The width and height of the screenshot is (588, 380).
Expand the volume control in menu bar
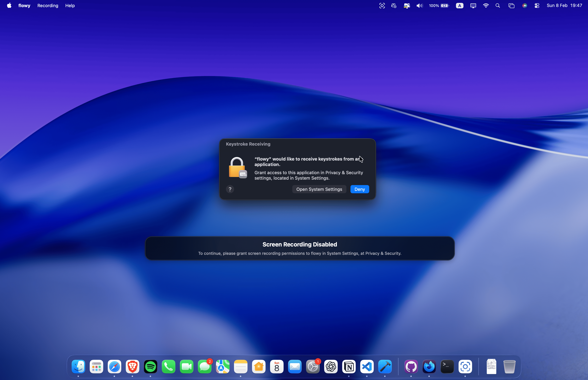pos(419,5)
